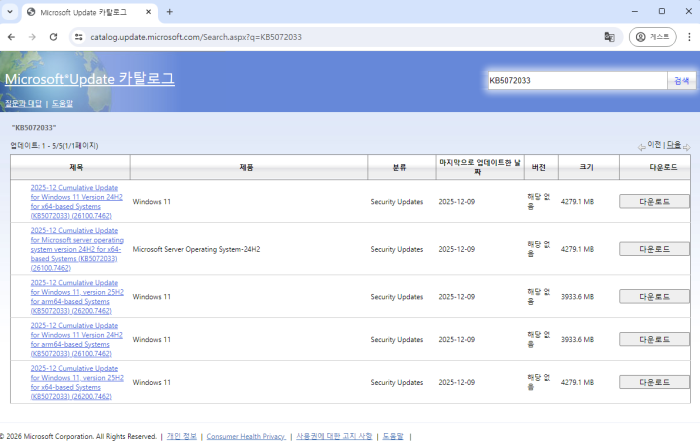The image size is (700, 443).
Task: Click the 다음 pagination link
Action: coord(674,145)
